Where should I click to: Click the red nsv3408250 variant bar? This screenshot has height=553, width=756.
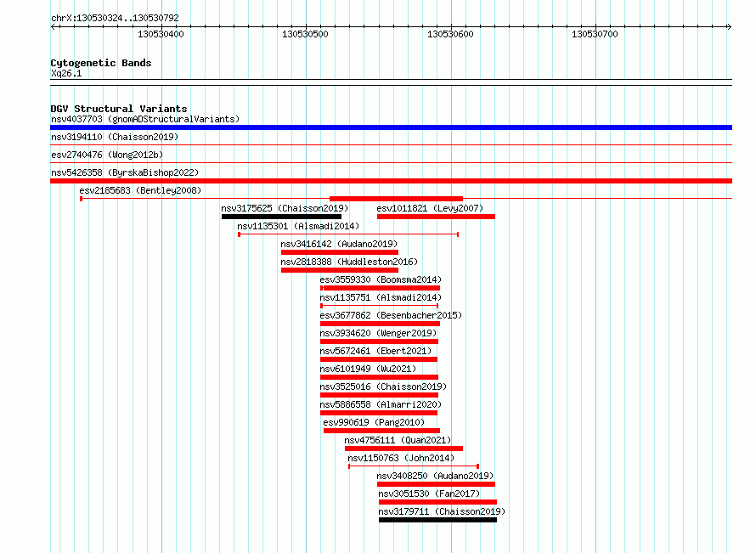tap(437, 484)
